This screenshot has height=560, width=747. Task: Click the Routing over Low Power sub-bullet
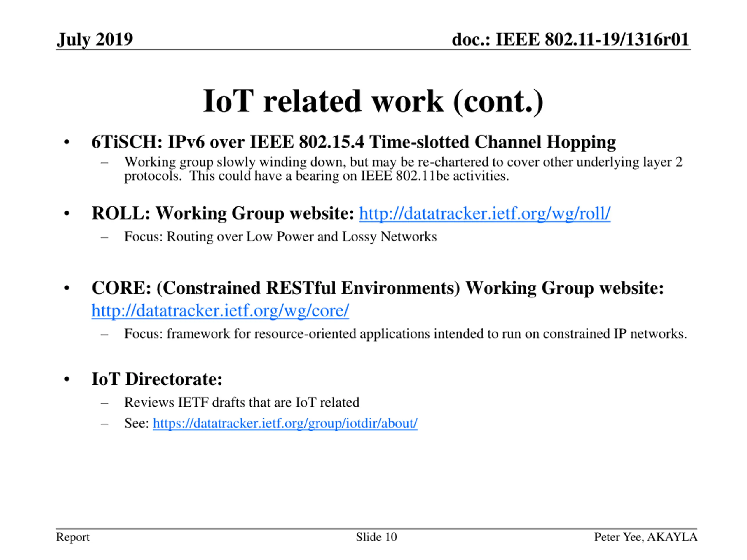point(280,237)
